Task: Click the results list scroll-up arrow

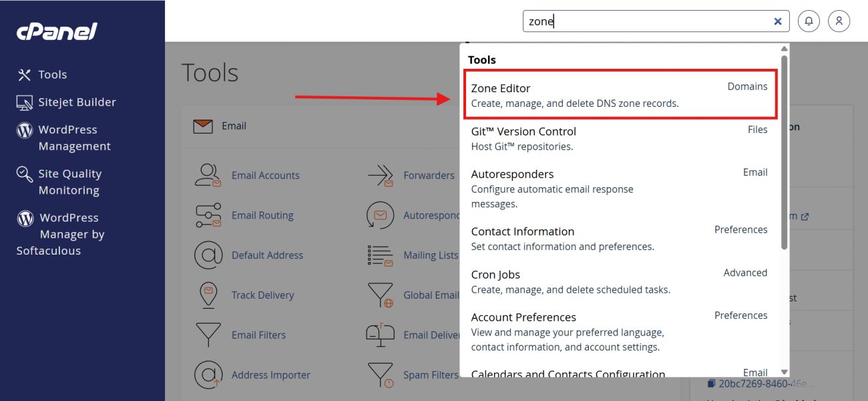Action: 785,49
